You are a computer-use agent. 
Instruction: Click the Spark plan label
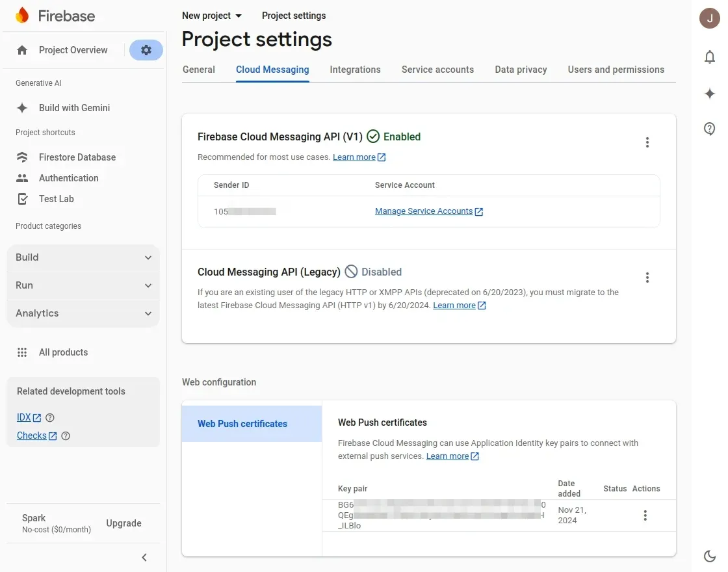[33, 517]
